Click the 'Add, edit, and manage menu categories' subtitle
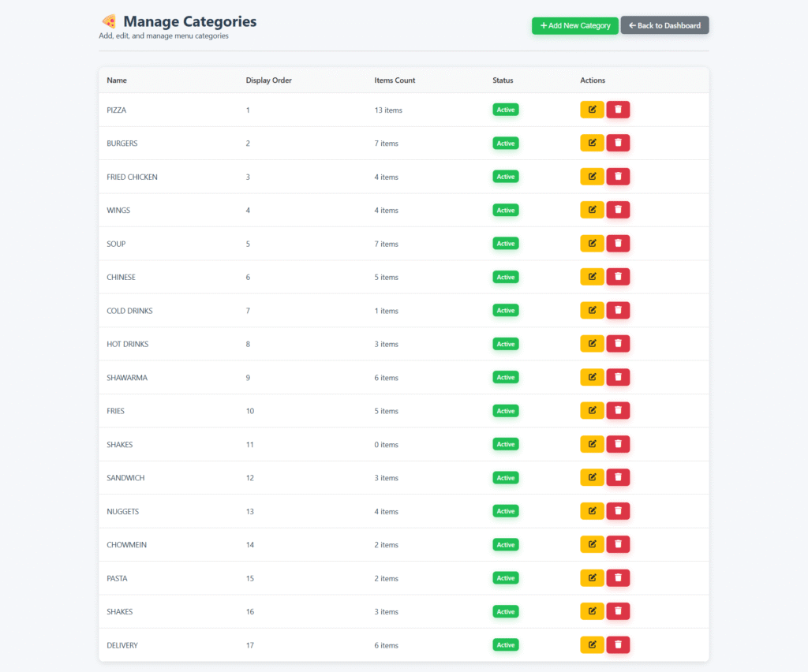This screenshot has width=808, height=672. tap(163, 36)
